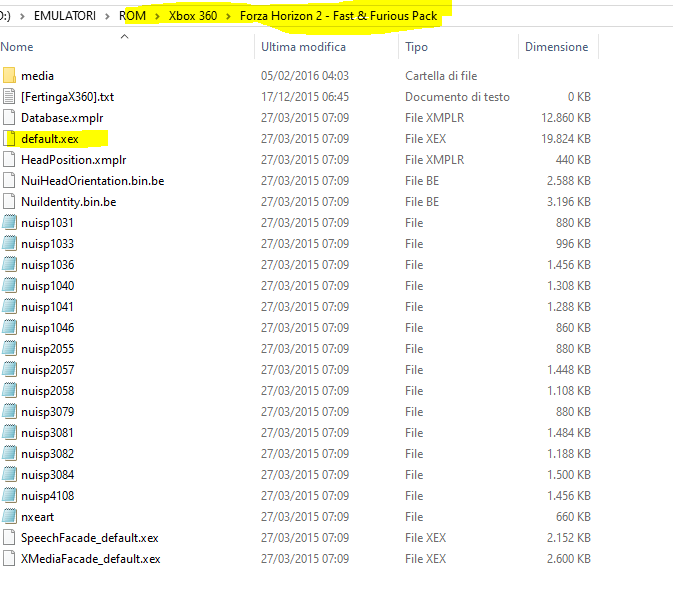Click the name nxeart
Image resolution: width=673 pixels, height=609 pixels.
click(x=37, y=517)
